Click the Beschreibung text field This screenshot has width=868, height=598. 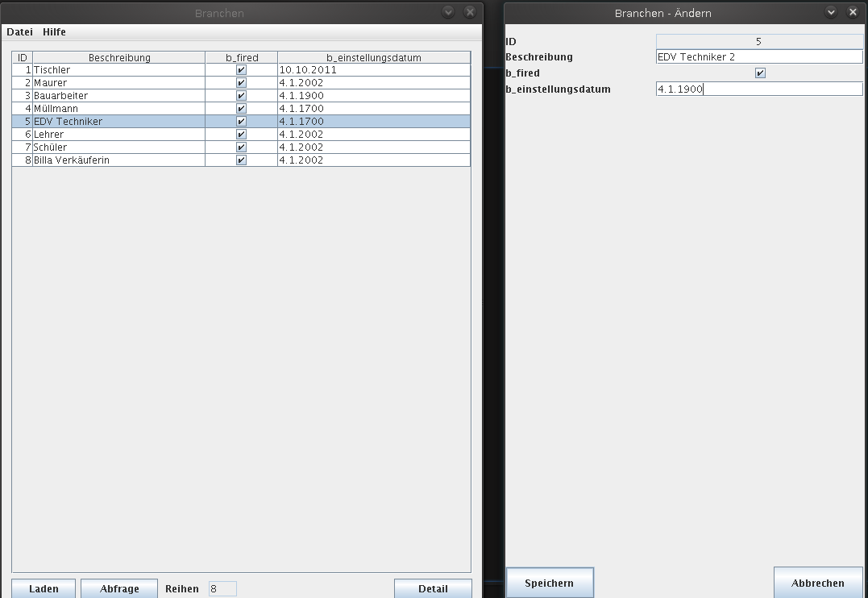(x=758, y=57)
